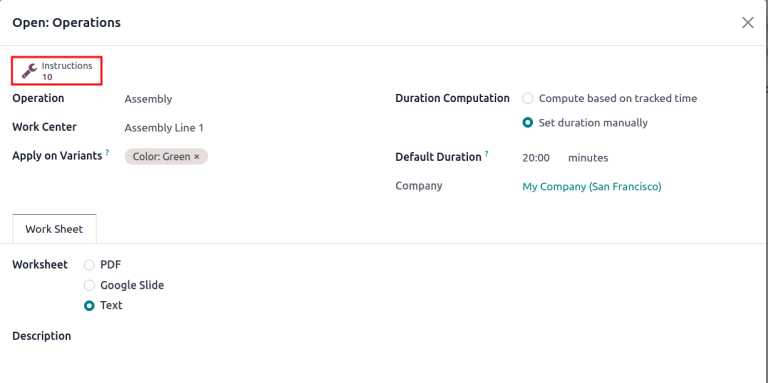Select Set duration manually option
The image size is (768, 383).
pos(528,123)
